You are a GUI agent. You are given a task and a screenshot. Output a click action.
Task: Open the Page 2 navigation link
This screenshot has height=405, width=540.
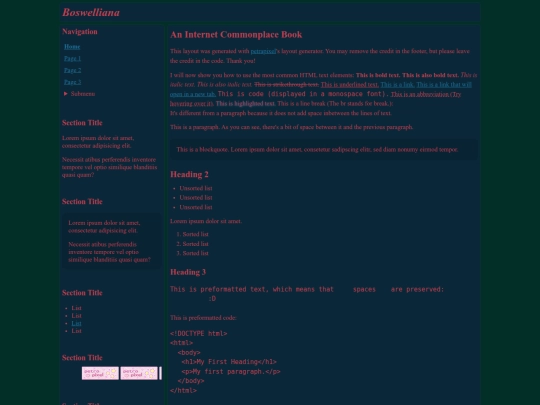[x=72, y=70]
